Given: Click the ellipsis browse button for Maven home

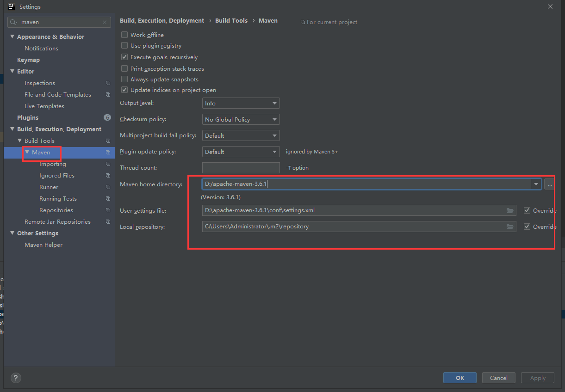Looking at the screenshot, I should coord(549,184).
